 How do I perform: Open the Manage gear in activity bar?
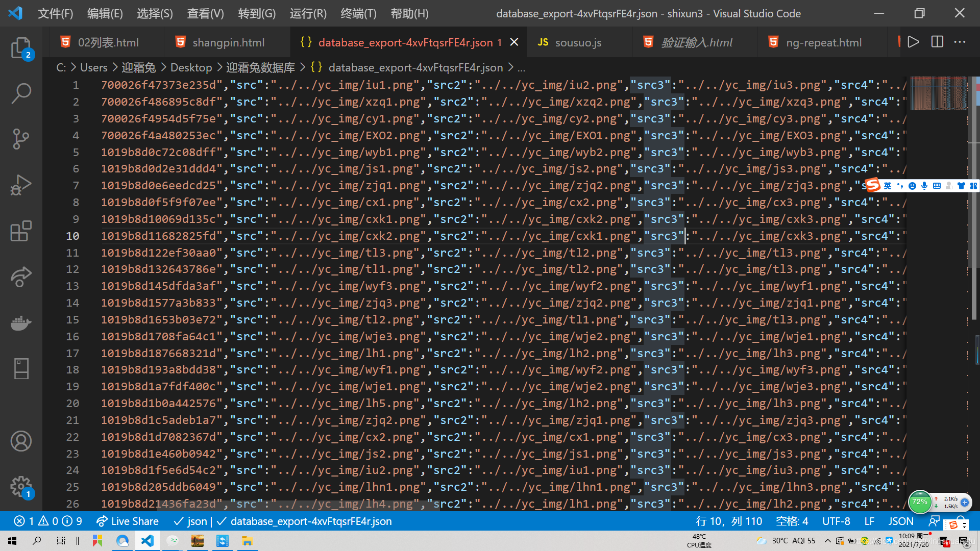(x=21, y=487)
